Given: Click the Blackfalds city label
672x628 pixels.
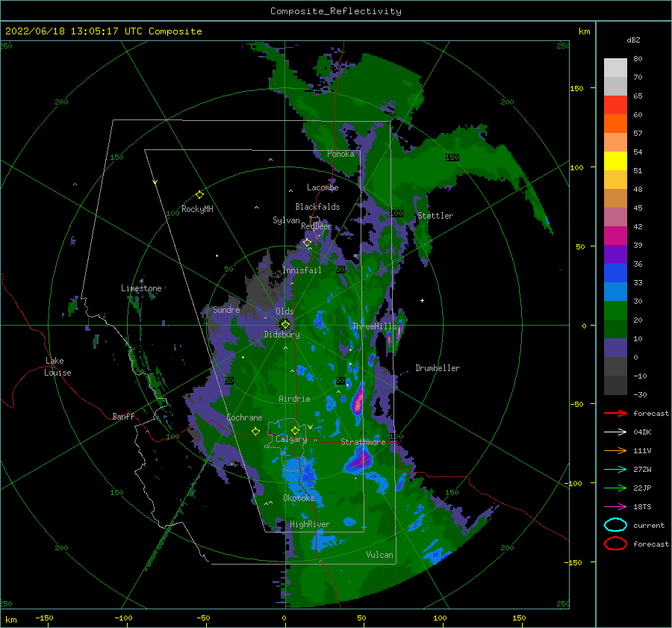Looking at the screenshot, I should 317,207.
